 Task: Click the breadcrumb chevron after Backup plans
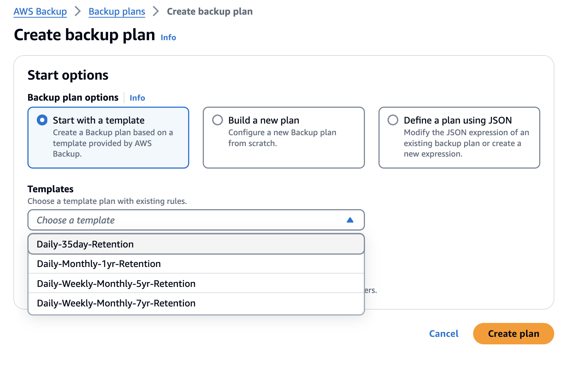coord(155,11)
